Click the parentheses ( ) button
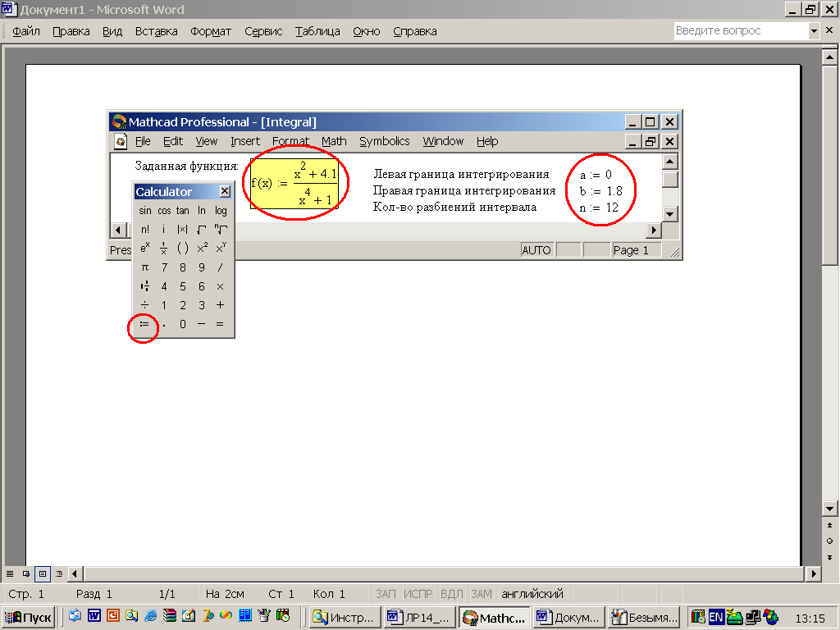840x630 pixels. pos(183,248)
